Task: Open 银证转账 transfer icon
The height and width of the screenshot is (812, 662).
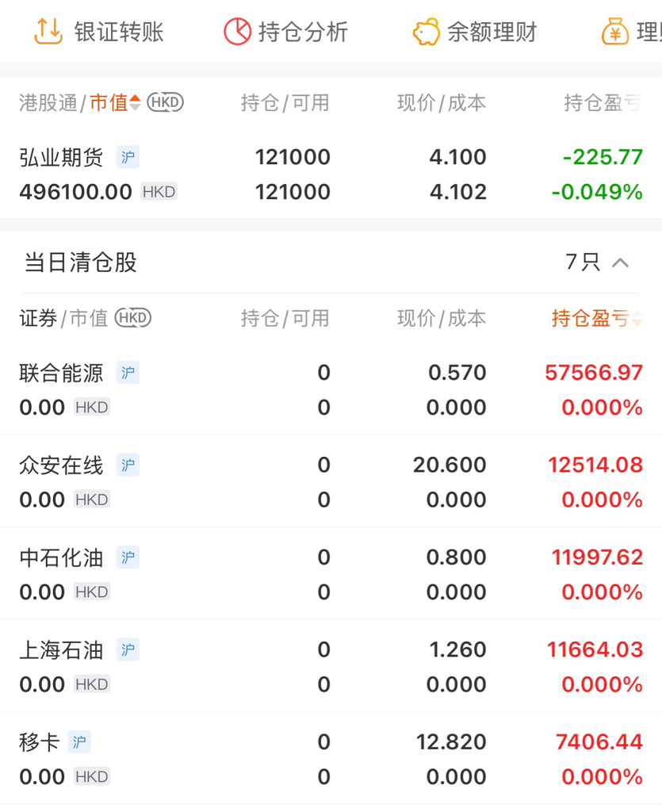Action: point(48,31)
